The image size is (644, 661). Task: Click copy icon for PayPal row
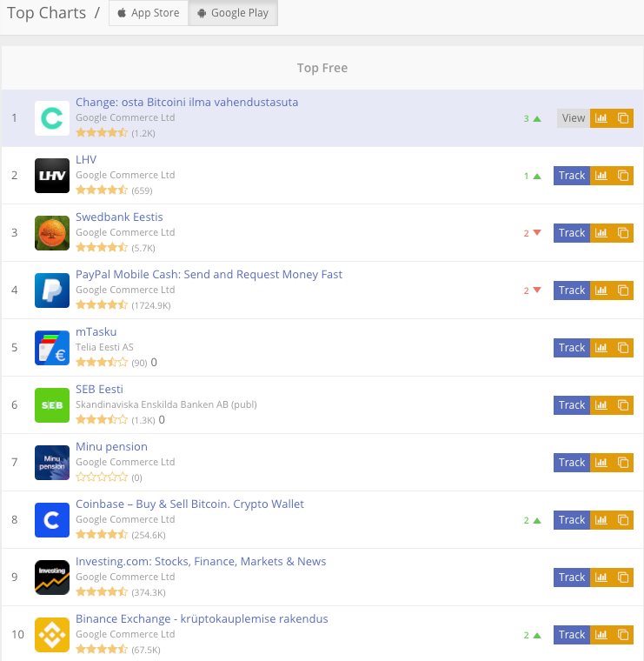click(623, 290)
